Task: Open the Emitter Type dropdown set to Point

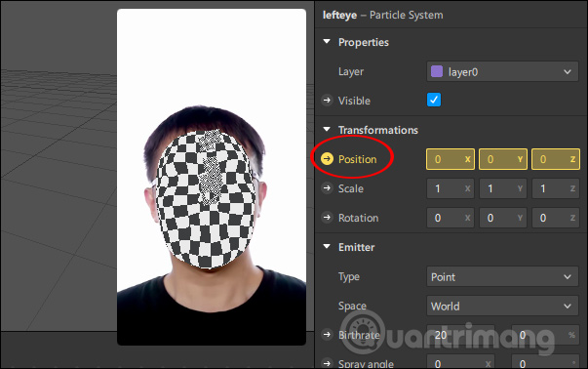Action: 502,276
